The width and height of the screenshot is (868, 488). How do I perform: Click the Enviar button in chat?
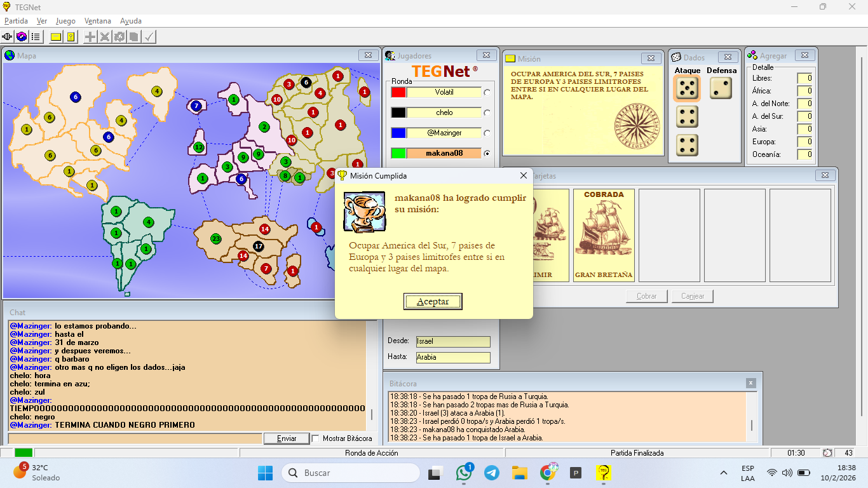pyautogui.click(x=287, y=438)
